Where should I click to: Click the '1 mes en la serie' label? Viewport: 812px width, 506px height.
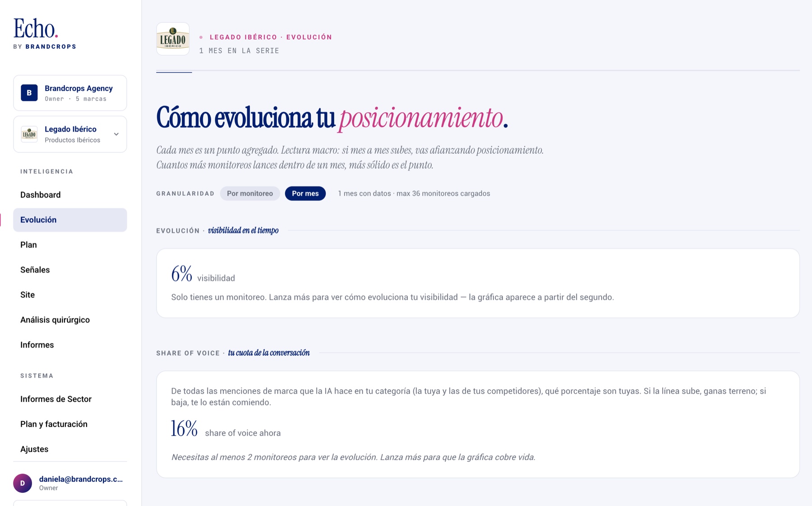pyautogui.click(x=239, y=51)
